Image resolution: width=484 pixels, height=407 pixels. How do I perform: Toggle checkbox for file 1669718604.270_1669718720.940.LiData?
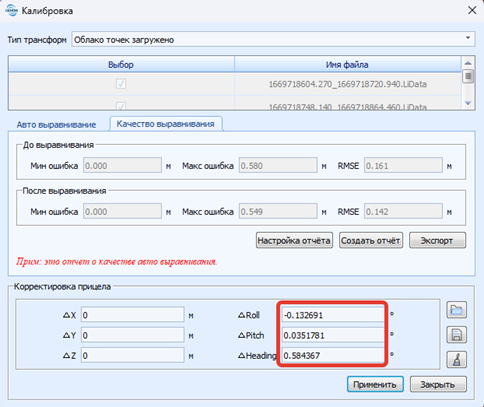[x=121, y=83]
